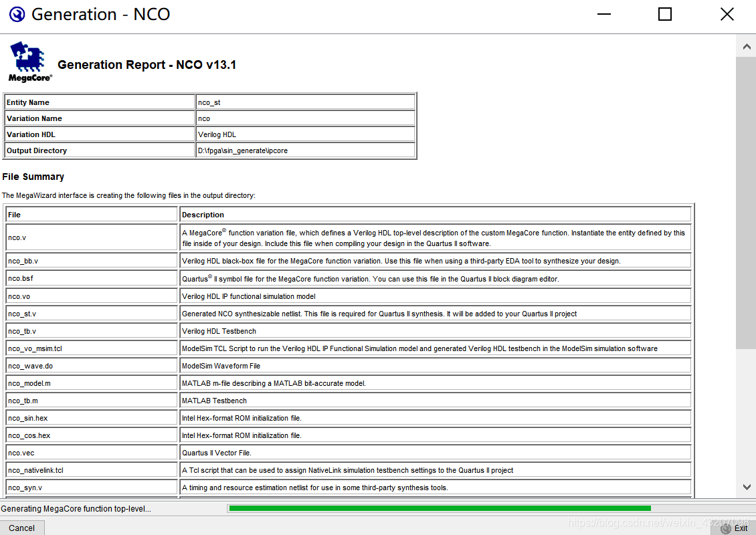This screenshot has width=756, height=535.
Task: Click the Generation Report - NCO v13.1 heading
Action: pyautogui.click(x=147, y=65)
